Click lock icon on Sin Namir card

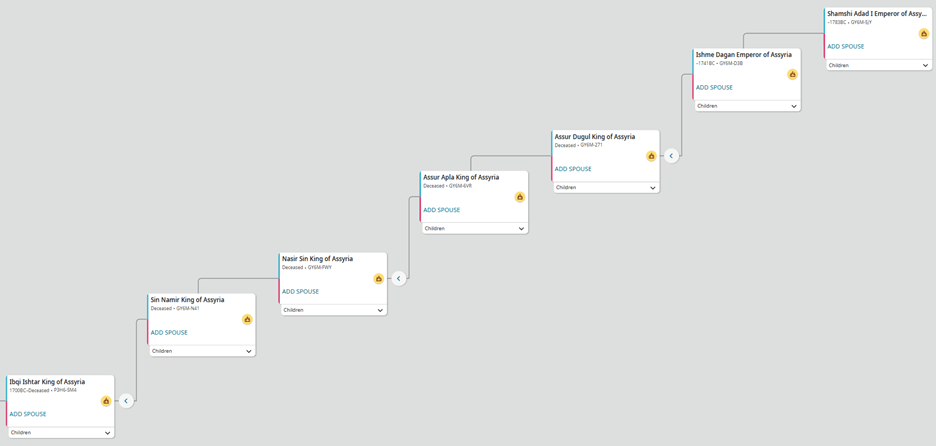coord(247,320)
